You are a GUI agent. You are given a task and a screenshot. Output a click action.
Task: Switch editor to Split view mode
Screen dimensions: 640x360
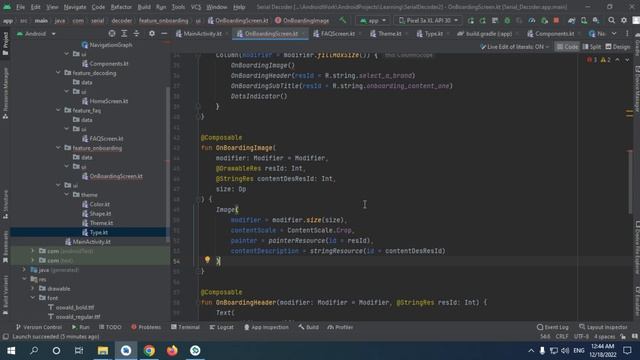click(592, 47)
